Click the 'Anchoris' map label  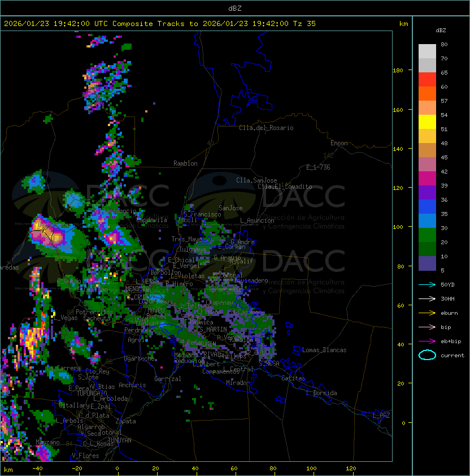click(x=132, y=385)
